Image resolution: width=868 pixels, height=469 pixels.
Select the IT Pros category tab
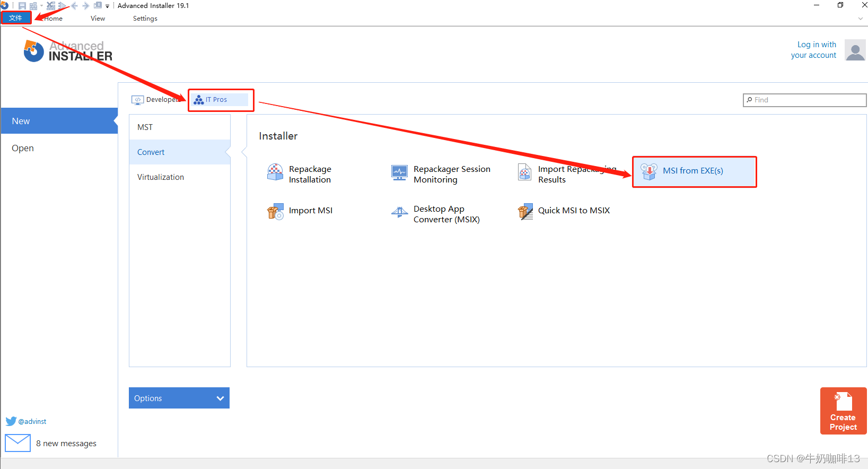click(x=218, y=100)
